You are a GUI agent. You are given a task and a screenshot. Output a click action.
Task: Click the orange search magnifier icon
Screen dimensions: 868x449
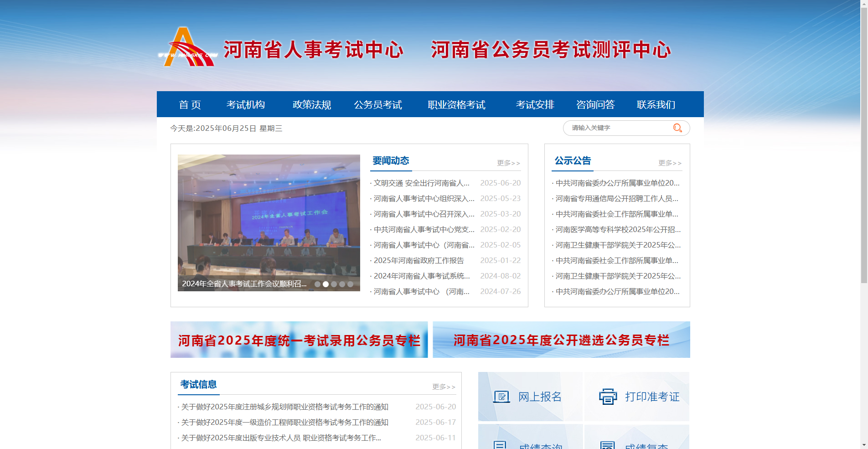pos(677,128)
